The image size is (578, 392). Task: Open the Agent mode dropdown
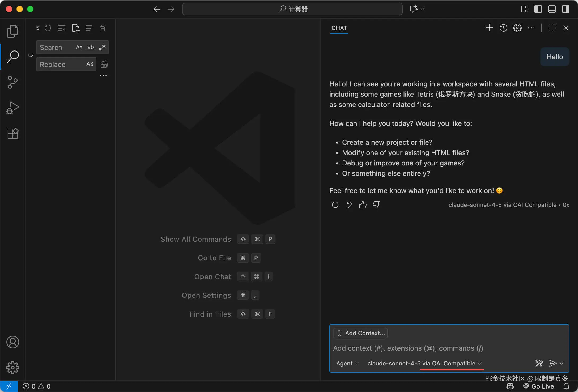click(x=347, y=363)
